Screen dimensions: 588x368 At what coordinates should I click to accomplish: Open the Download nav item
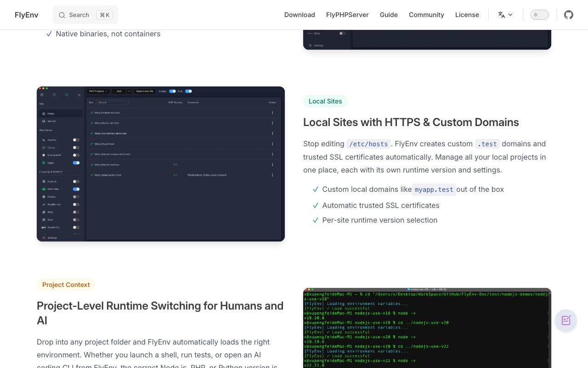(300, 15)
